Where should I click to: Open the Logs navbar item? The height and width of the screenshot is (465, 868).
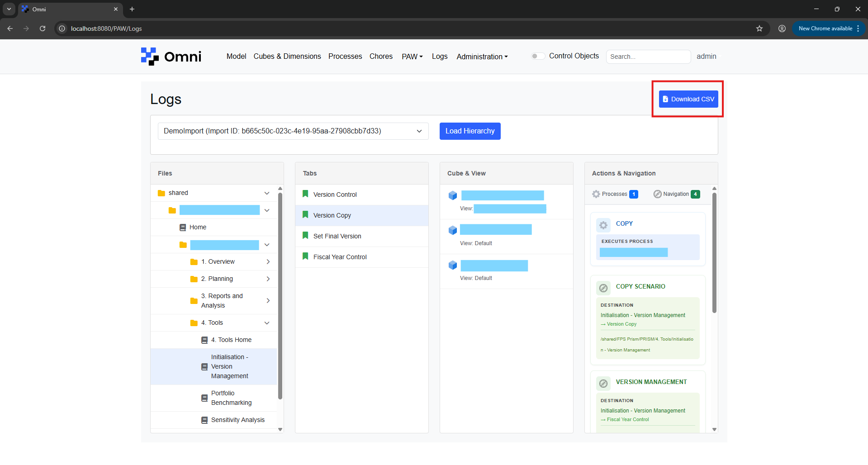click(x=440, y=56)
